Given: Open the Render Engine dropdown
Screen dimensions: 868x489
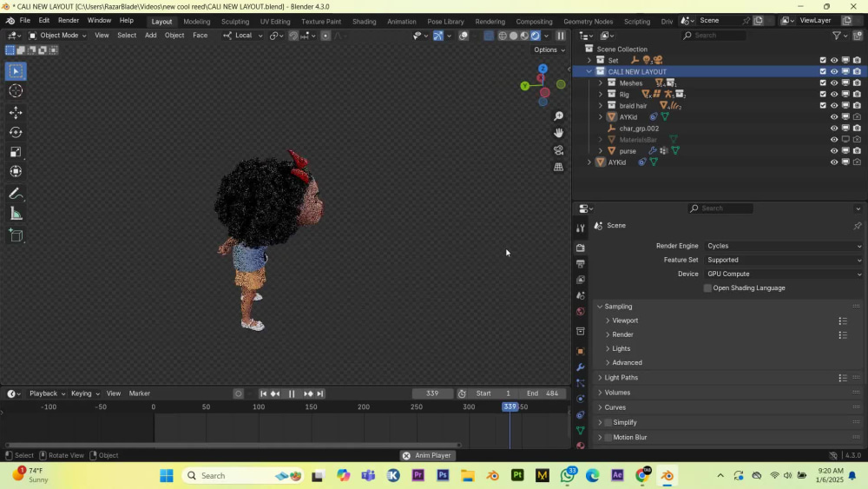Looking at the screenshot, I should coord(784,246).
